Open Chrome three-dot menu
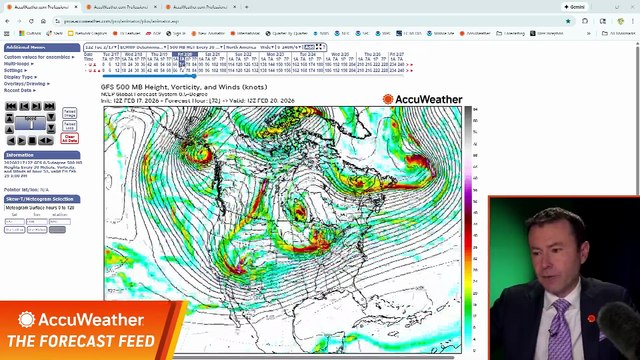Screen dimensions: 640x360 (633, 21)
